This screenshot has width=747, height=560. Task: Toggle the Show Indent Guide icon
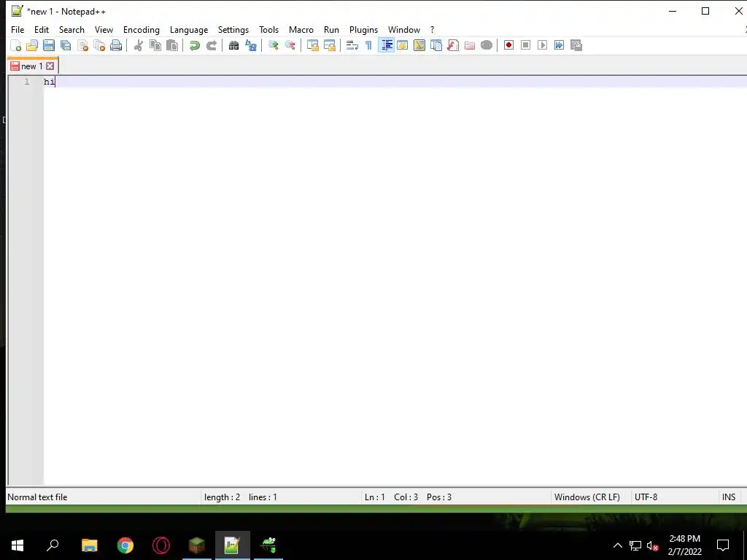(386, 45)
